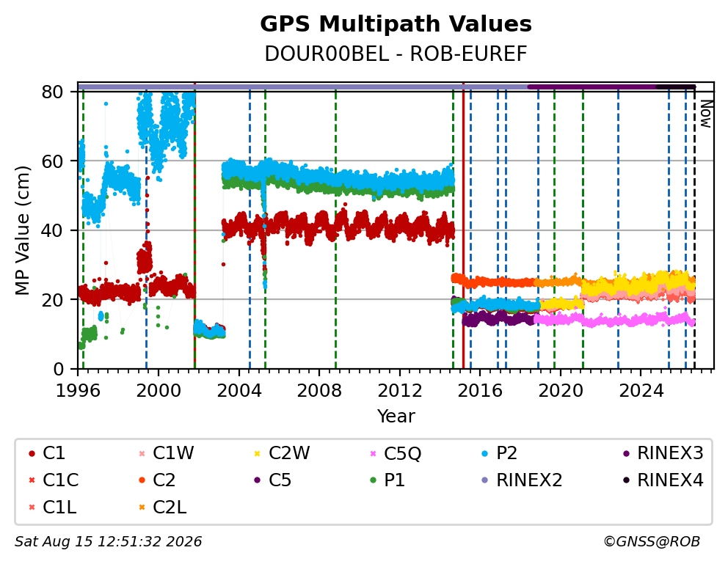Click the C2L legend entry
This screenshot has height=564, width=728.
(162, 508)
